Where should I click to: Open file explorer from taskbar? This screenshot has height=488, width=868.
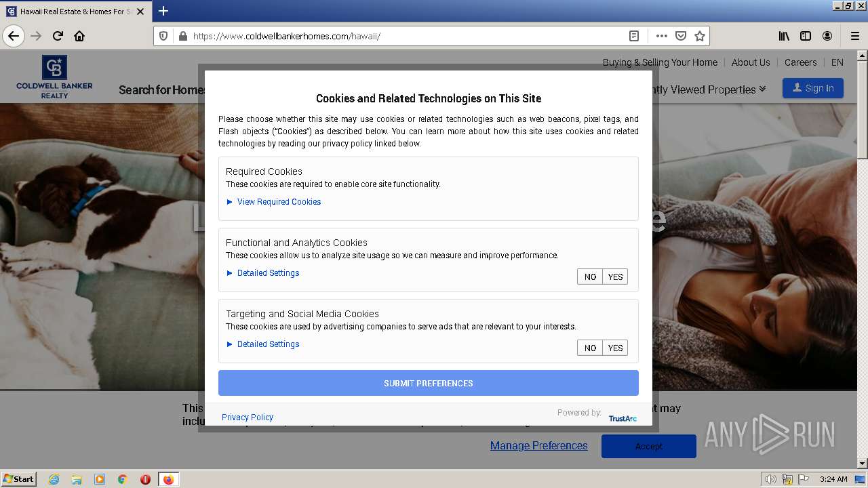click(77, 479)
